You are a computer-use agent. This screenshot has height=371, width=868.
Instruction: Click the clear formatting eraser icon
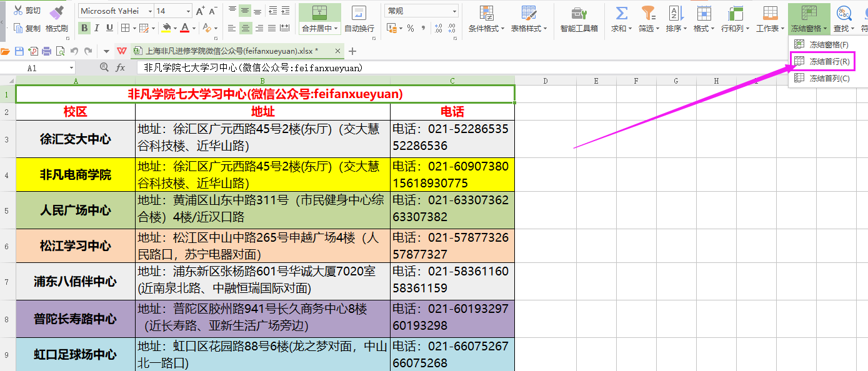pos(207,28)
